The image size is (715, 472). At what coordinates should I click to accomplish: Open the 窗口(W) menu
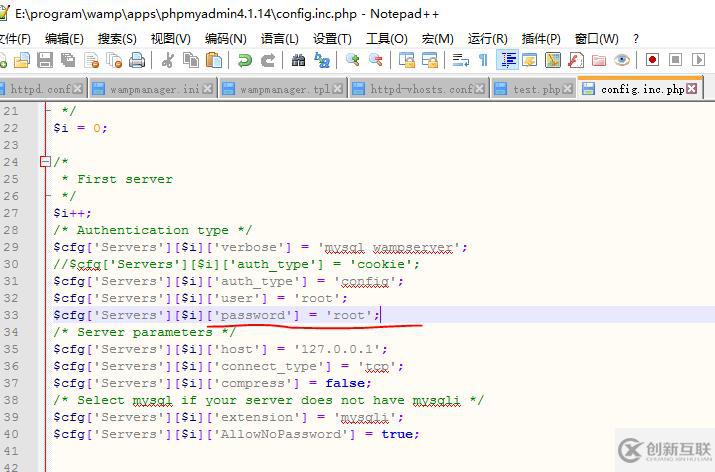pos(596,39)
